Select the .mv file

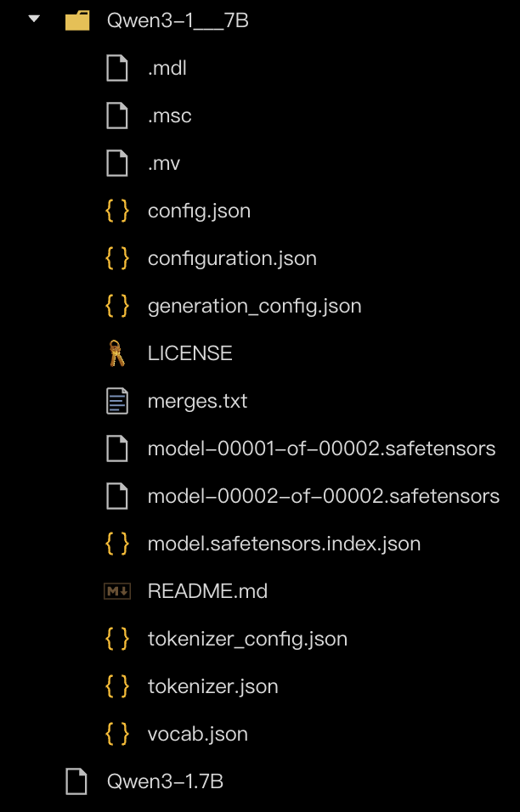(x=164, y=163)
